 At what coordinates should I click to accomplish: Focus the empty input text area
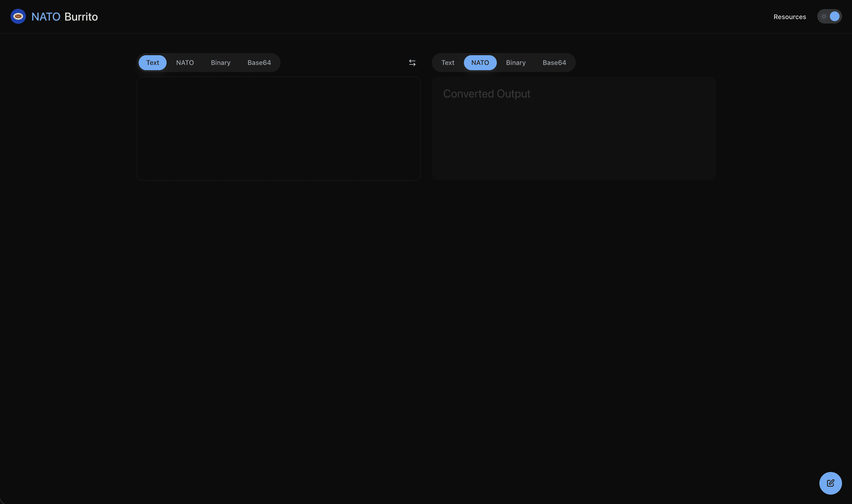point(278,128)
